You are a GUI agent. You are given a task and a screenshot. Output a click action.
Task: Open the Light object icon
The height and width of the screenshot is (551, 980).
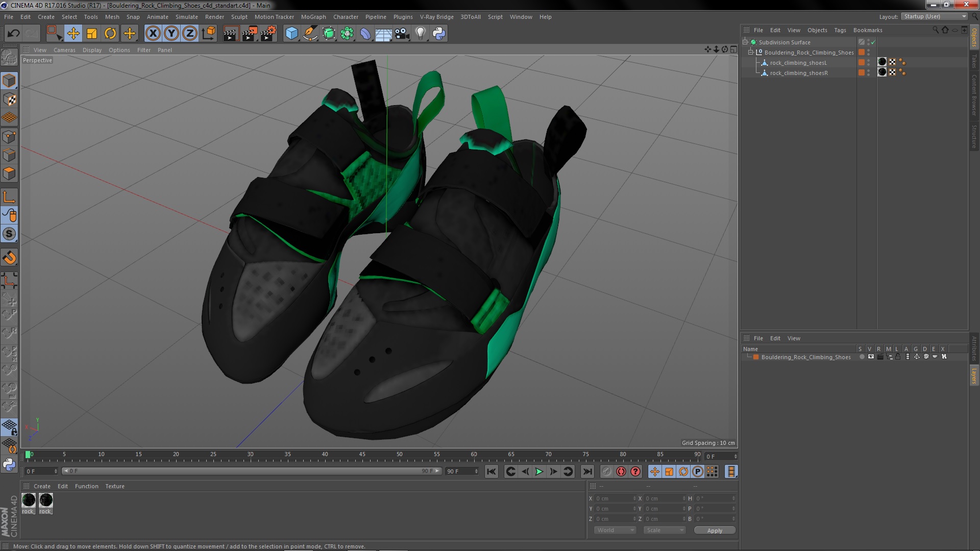coord(420,34)
